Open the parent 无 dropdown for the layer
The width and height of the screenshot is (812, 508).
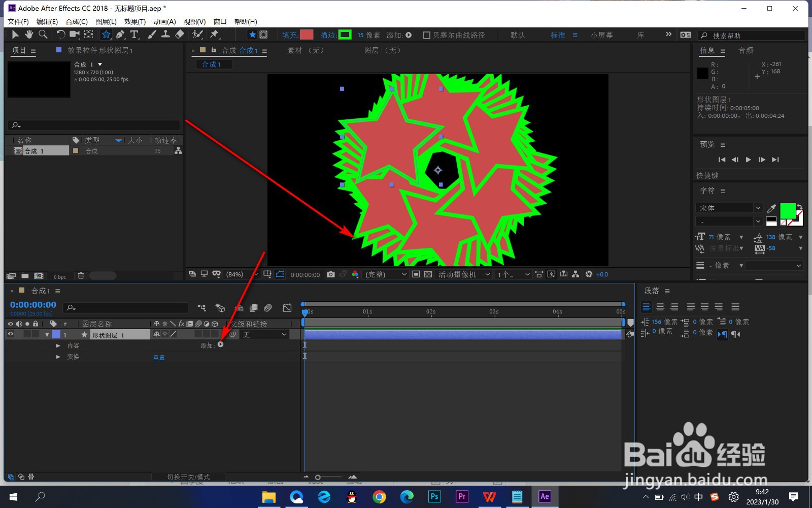(x=264, y=335)
